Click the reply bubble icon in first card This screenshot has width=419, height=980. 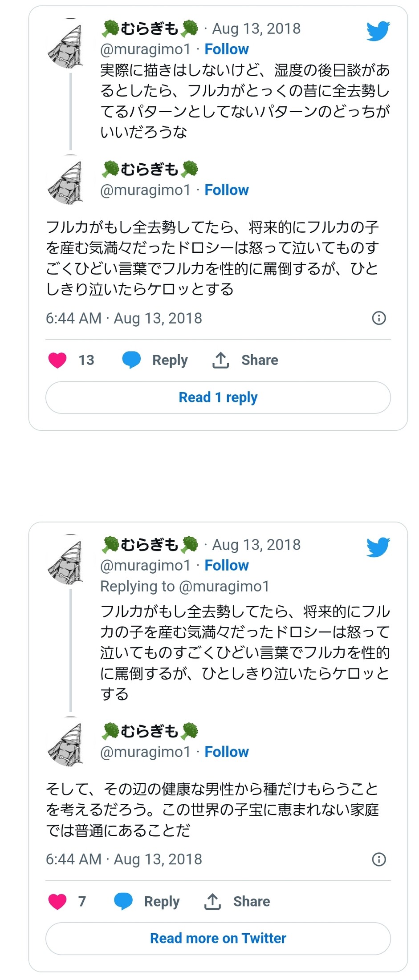(131, 360)
